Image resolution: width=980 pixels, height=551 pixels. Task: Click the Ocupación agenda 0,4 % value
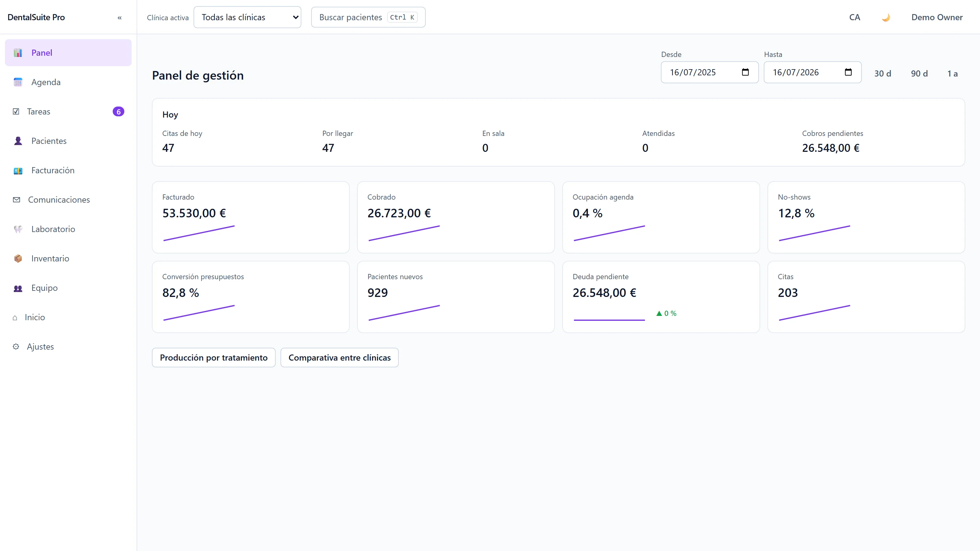pos(587,213)
